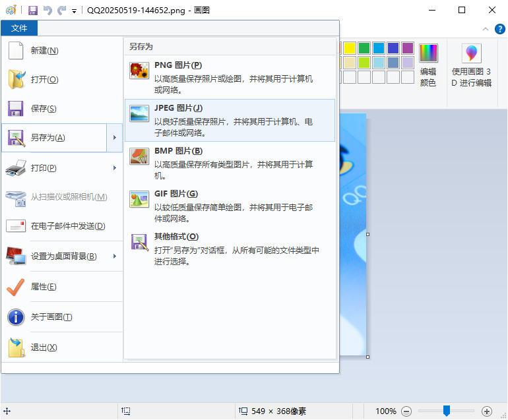Click the landscape thumbnail icon for JPEG
The height and width of the screenshot is (420, 508).
[139, 113]
